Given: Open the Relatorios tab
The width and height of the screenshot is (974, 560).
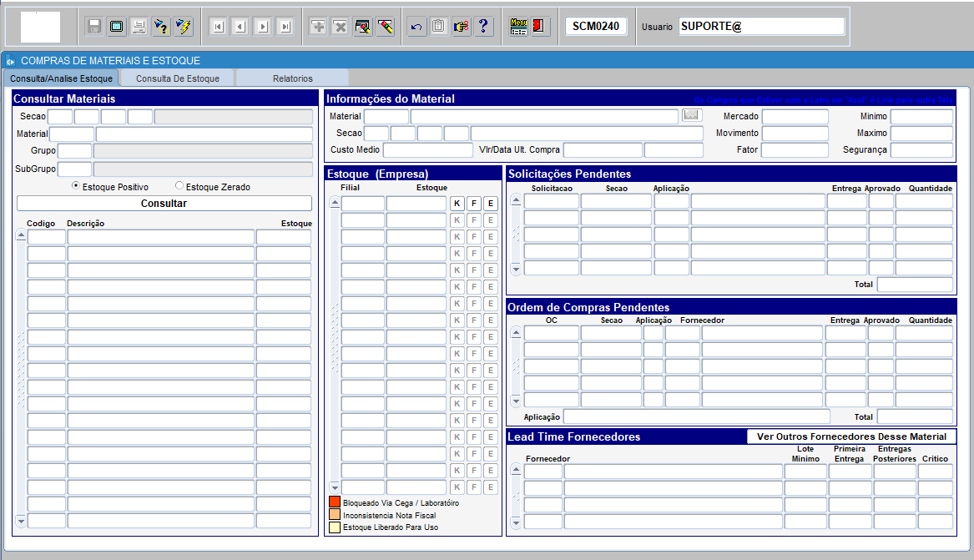Looking at the screenshot, I should tap(292, 78).
